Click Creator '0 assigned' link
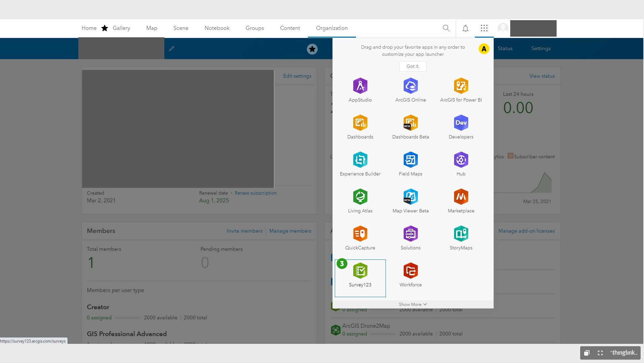This screenshot has width=644, height=363. point(99,318)
